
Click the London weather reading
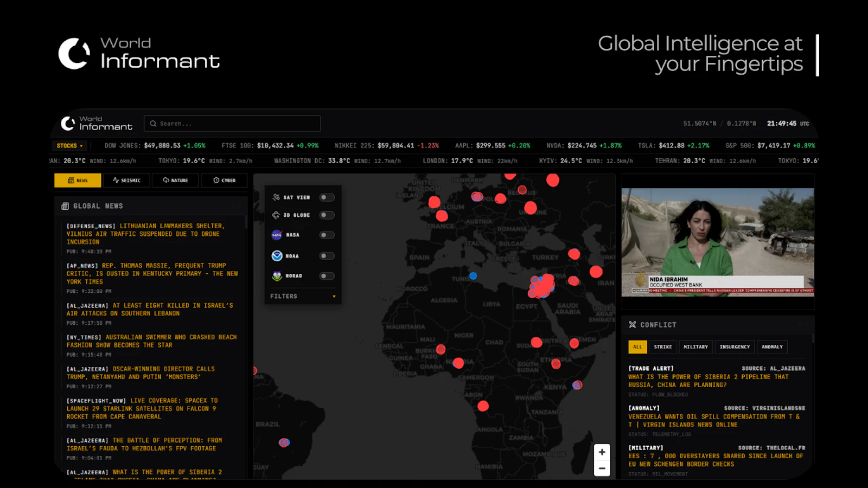coord(470,161)
